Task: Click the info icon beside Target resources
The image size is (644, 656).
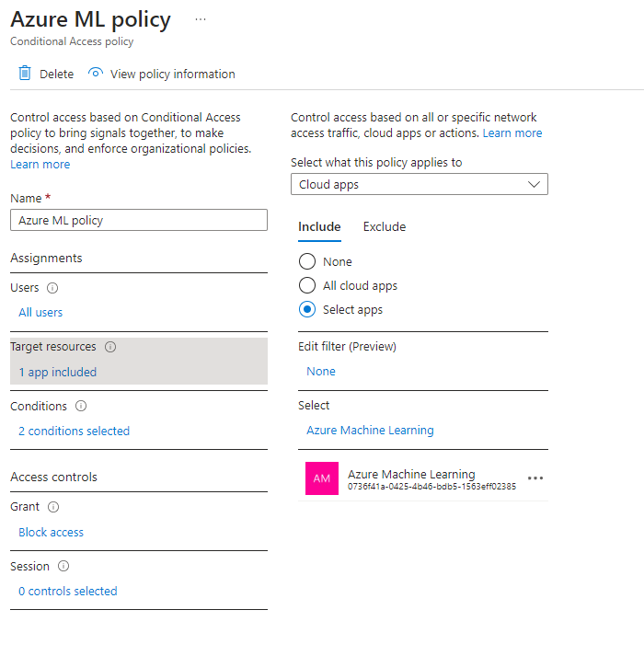Action: click(110, 347)
